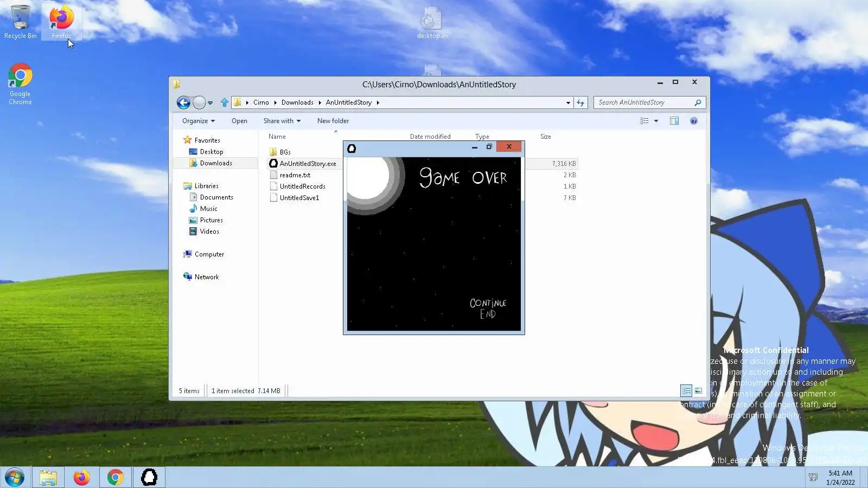
Task: Click the Explorer Back navigation button
Action: point(183,102)
